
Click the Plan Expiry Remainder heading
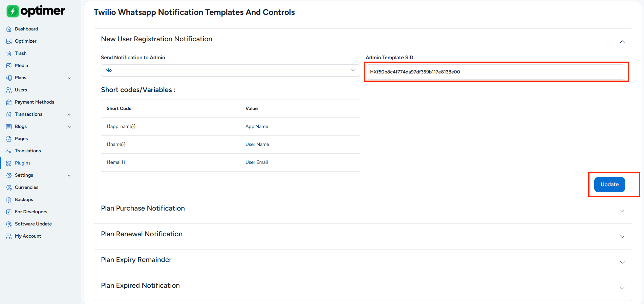[136, 260]
